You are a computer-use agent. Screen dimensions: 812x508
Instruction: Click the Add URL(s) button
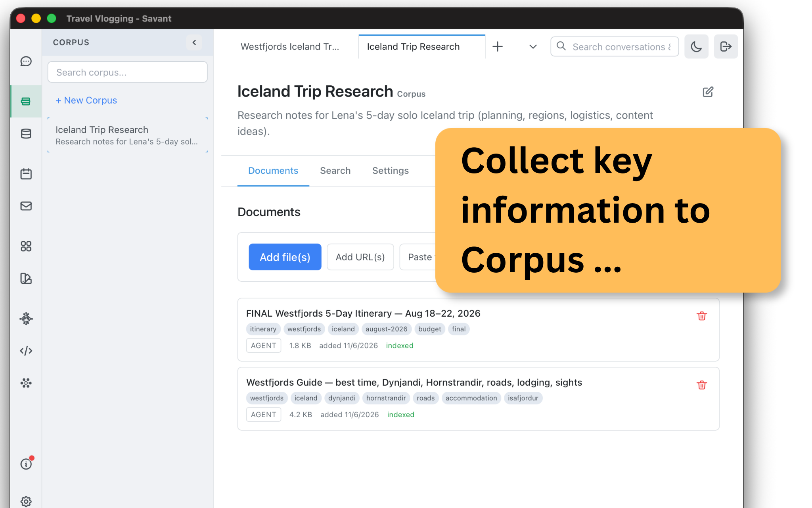pos(360,257)
